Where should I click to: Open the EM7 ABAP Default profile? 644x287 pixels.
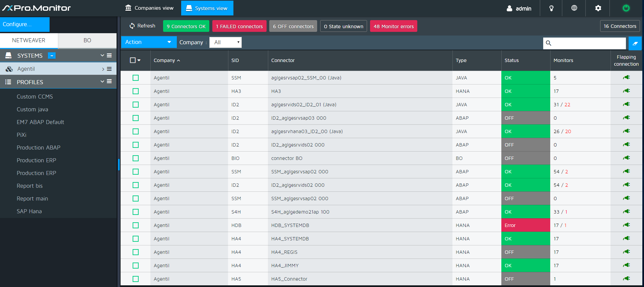pyautogui.click(x=40, y=122)
